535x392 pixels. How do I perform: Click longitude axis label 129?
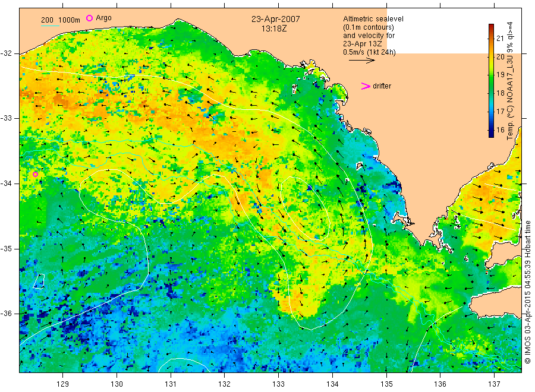(x=63, y=384)
